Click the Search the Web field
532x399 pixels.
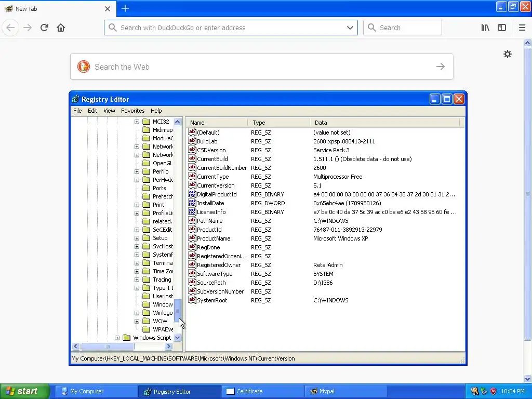tap(262, 66)
